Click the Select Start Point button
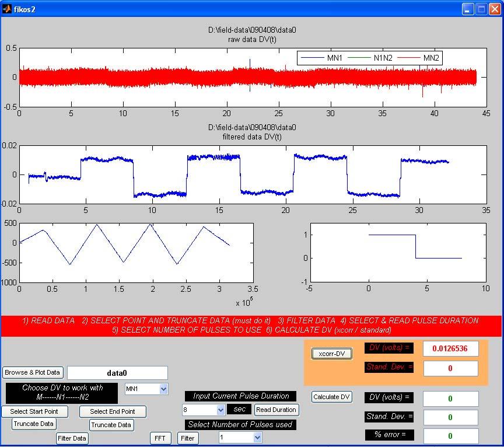Image resolution: width=504 pixels, height=447 pixels. (x=34, y=411)
